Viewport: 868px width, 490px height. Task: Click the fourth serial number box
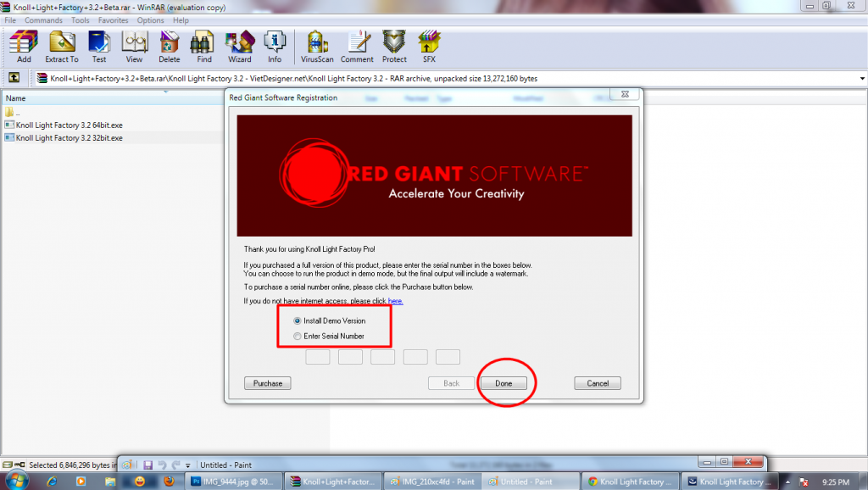(415, 357)
